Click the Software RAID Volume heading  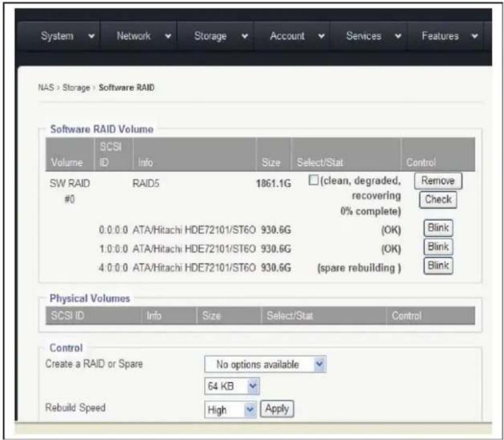pyautogui.click(x=102, y=129)
